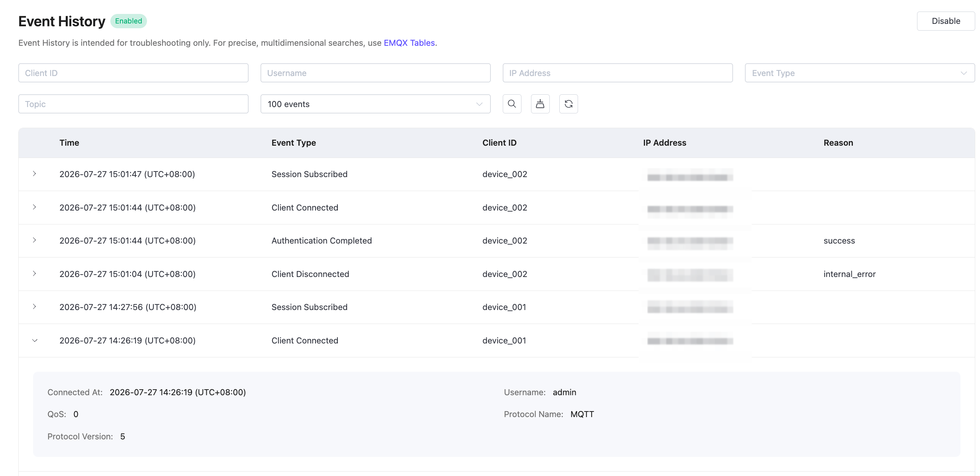
Task: Click time '2026-07-27 15:01:04 (UTC+08:00)'
Action: point(127,274)
